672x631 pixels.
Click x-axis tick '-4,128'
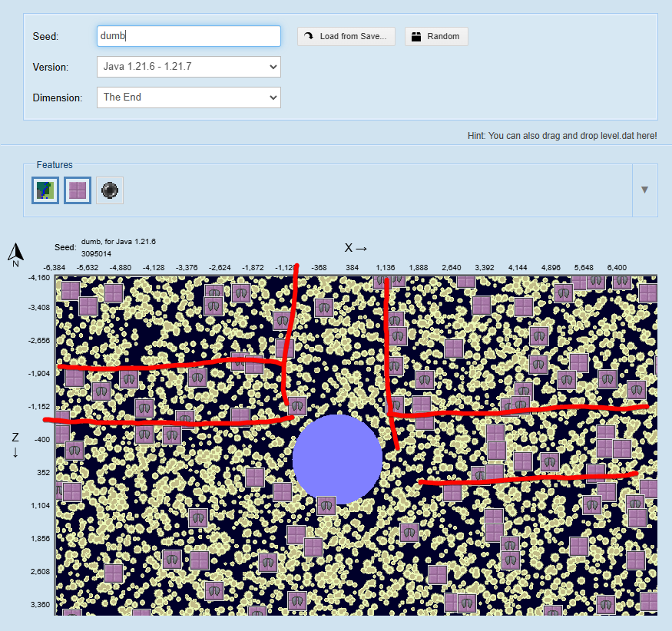pyautogui.click(x=154, y=268)
